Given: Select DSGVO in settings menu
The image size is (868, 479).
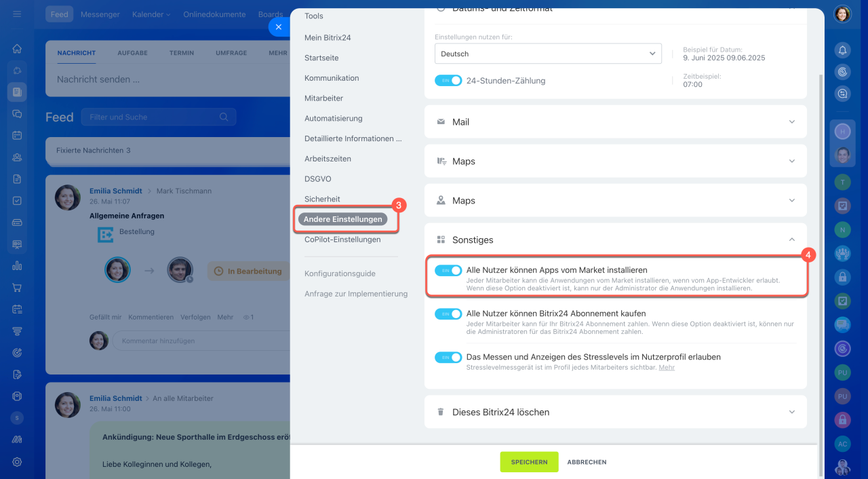Looking at the screenshot, I should 317,179.
